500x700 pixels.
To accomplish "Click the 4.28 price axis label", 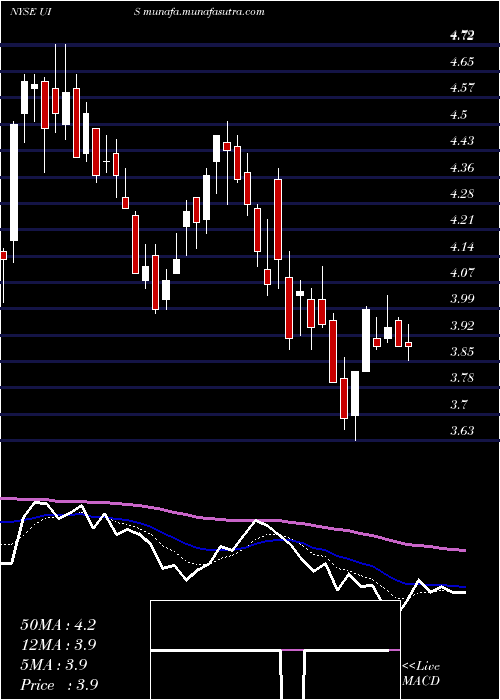I will point(462,194).
